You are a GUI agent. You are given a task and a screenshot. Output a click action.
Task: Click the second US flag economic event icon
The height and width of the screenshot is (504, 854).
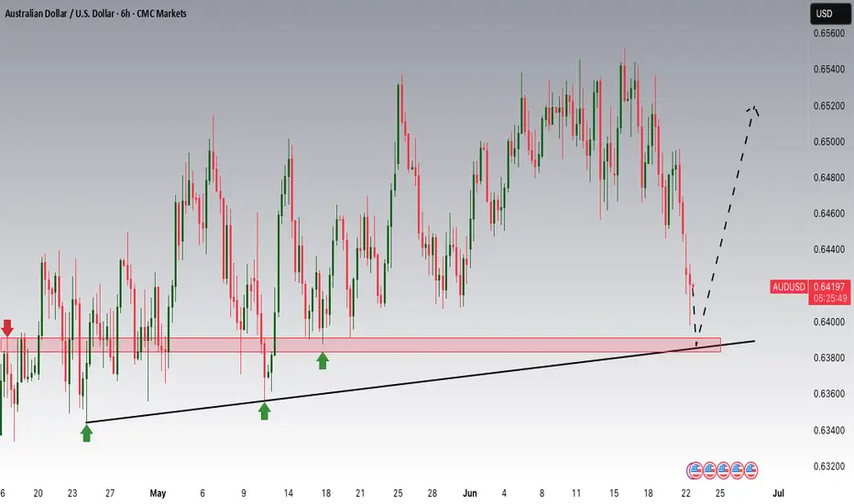tap(709, 470)
